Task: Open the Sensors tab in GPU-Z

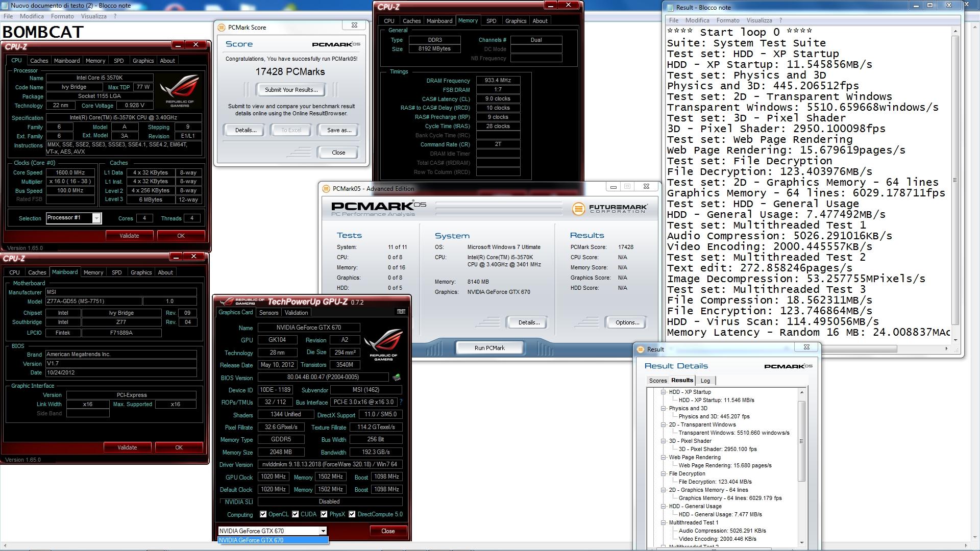Action: pos(268,313)
